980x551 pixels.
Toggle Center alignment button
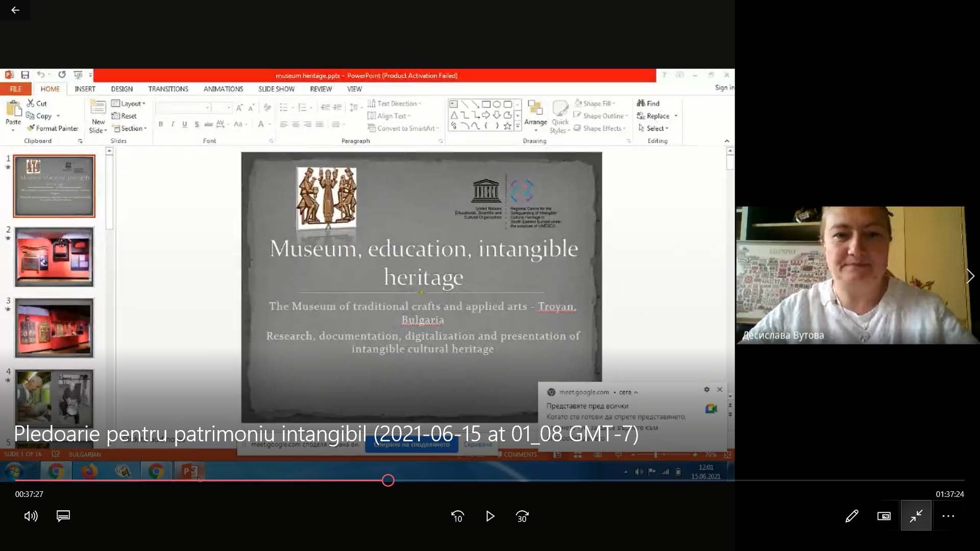tap(296, 124)
